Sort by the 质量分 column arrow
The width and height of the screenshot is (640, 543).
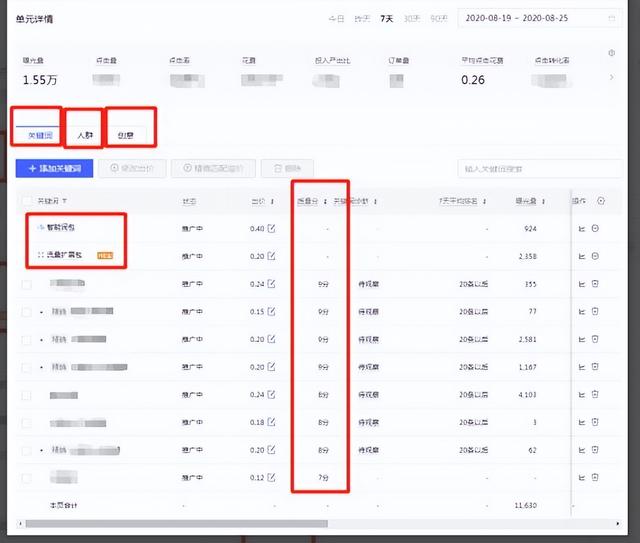click(x=325, y=201)
